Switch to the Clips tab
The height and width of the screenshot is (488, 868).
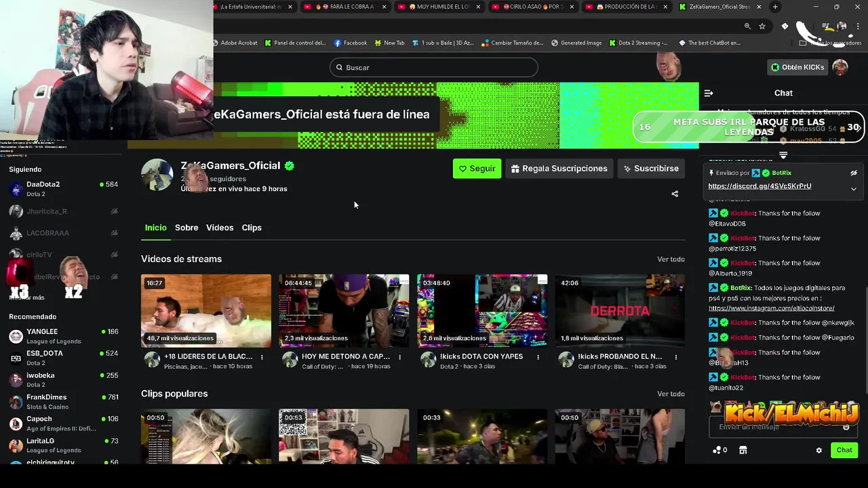(x=252, y=228)
